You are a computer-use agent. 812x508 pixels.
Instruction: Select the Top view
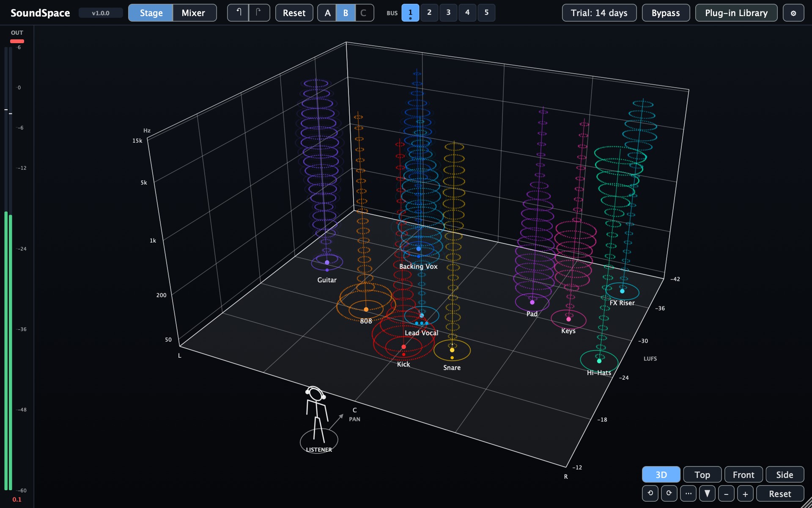702,475
